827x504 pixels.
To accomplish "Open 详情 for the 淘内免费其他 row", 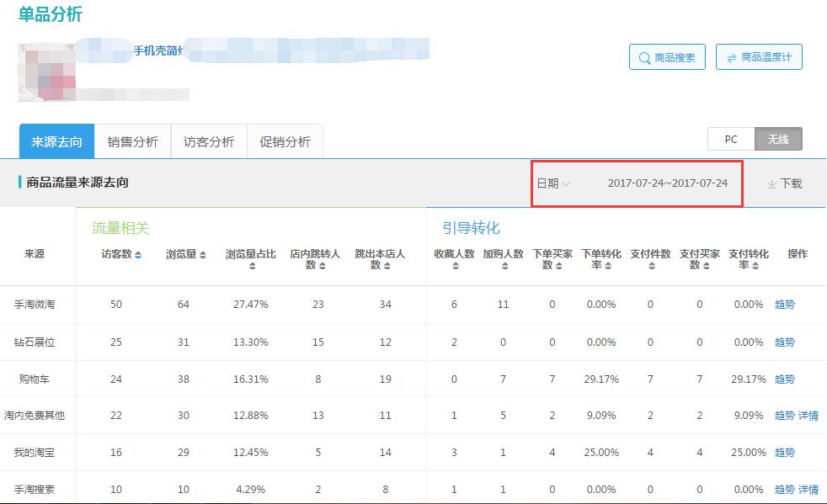I will pos(808,416).
